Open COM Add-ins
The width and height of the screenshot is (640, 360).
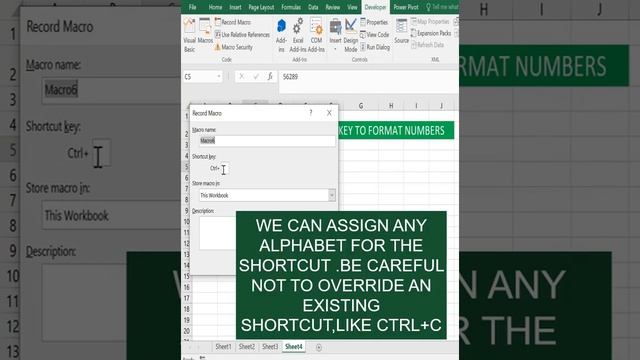[316, 36]
